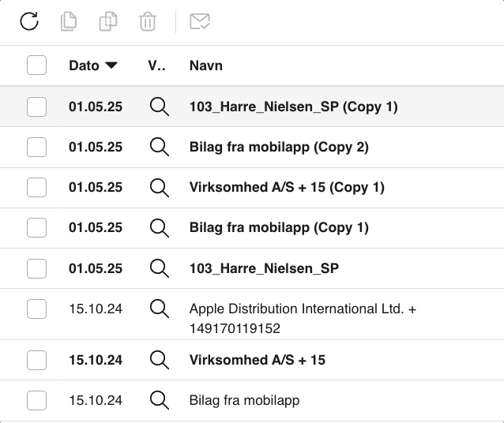Tick the checkbox for Apple Distribution International row
504x423 pixels.
36,309
